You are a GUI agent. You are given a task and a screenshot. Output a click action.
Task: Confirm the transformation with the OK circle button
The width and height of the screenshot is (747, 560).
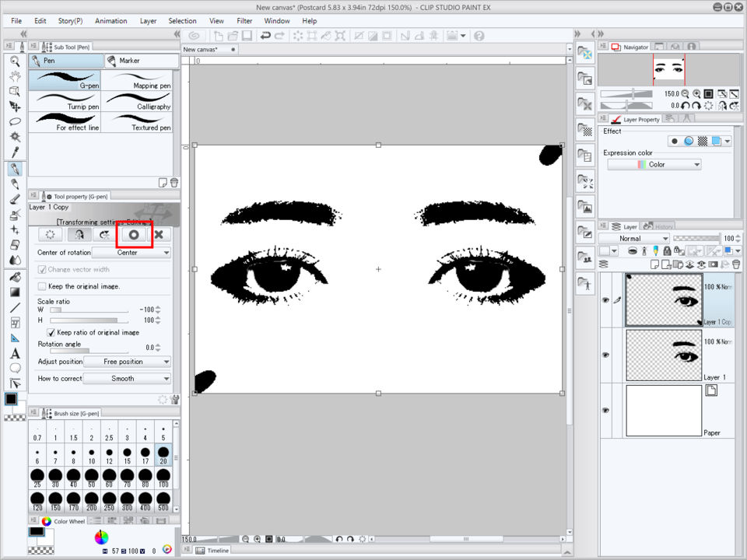pos(134,234)
